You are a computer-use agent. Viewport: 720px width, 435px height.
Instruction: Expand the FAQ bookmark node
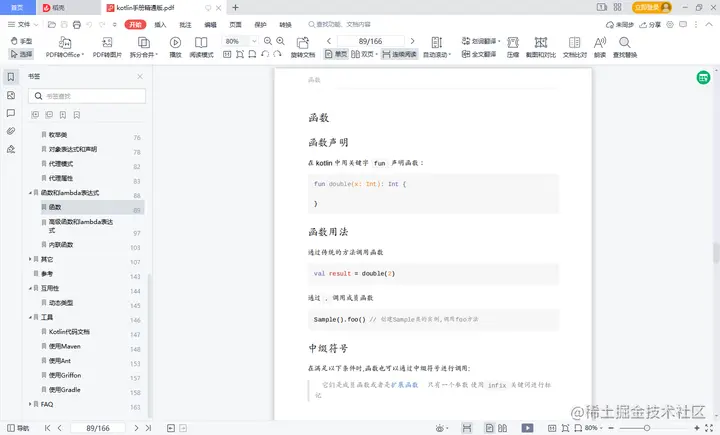click(30, 404)
